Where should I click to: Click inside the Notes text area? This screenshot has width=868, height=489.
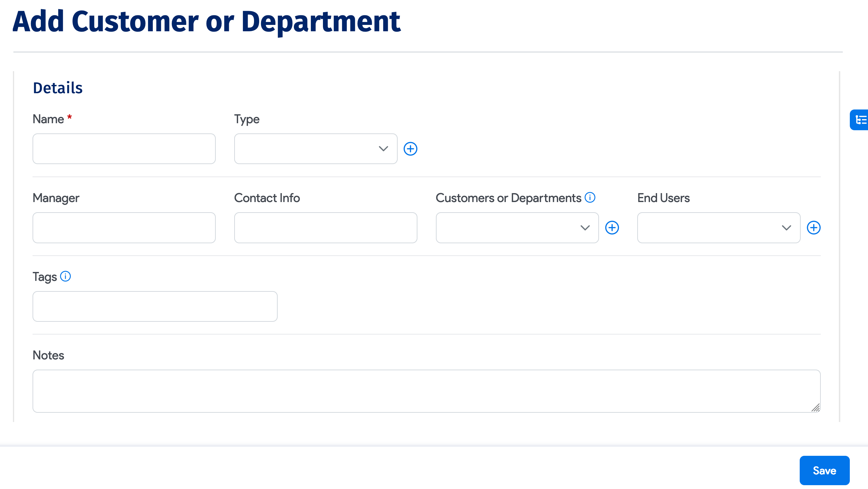(426, 391)
